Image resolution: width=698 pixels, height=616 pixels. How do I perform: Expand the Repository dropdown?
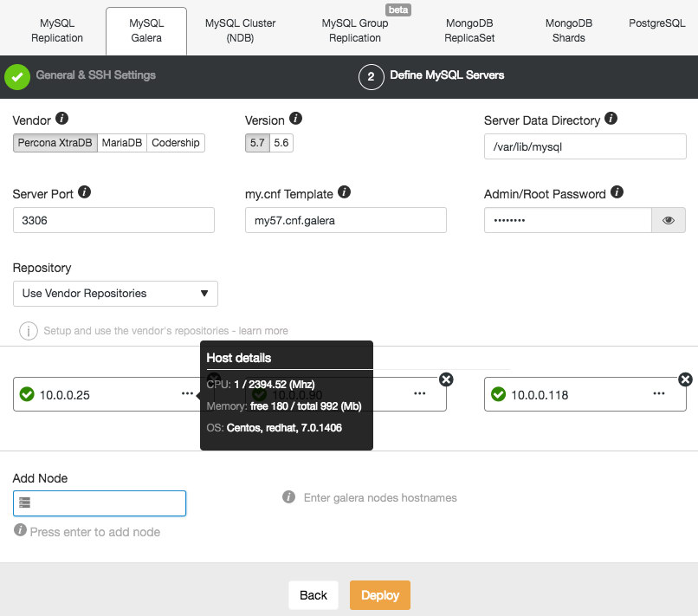click(115, 294)
